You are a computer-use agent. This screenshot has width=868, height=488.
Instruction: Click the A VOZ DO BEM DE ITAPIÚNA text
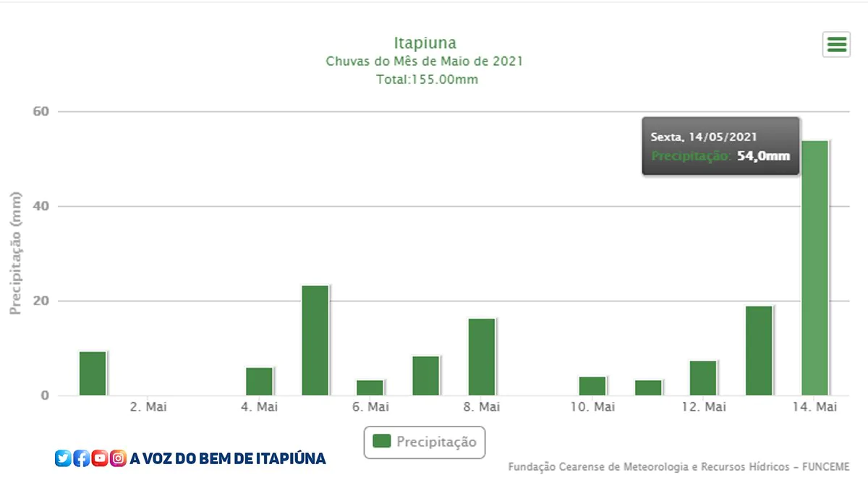tap(228, 458)
